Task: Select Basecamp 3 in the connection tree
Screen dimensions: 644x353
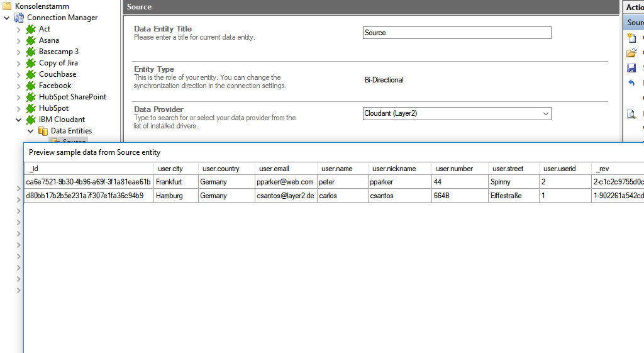Action: click(x=58, y=52)
